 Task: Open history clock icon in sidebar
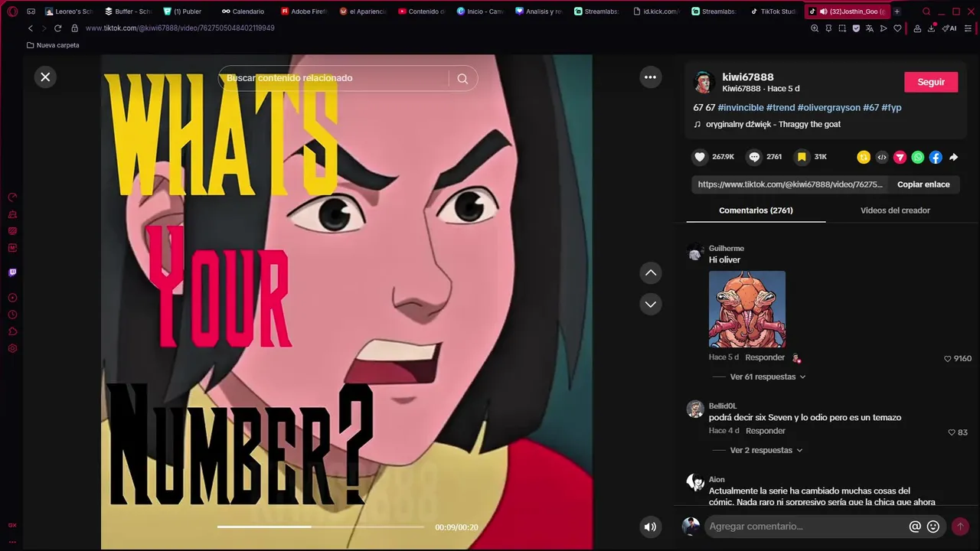point(12,315)
